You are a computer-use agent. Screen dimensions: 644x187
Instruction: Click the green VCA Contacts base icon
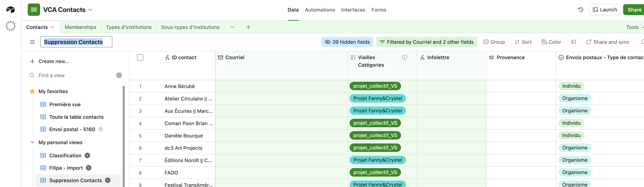pos(34,10)
